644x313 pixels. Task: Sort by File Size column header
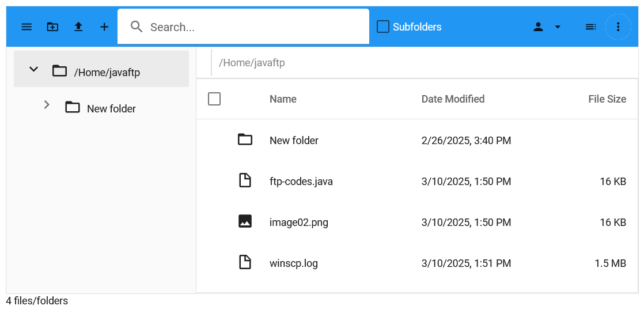pos(607,99)
